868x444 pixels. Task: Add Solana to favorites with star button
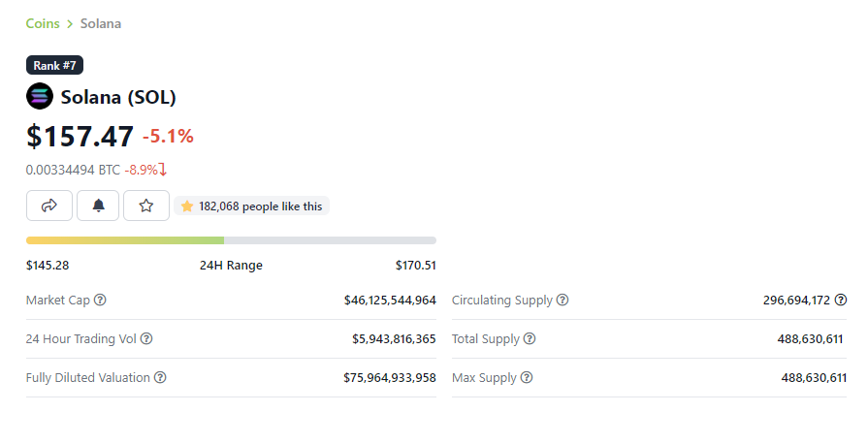click(x=146, y=206)
